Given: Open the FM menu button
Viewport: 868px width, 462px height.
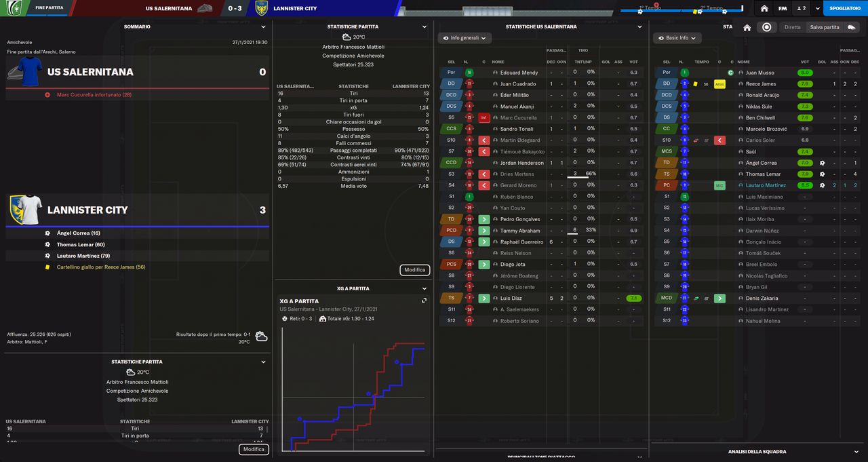Looking at the screenshot, I should (783, 8).
